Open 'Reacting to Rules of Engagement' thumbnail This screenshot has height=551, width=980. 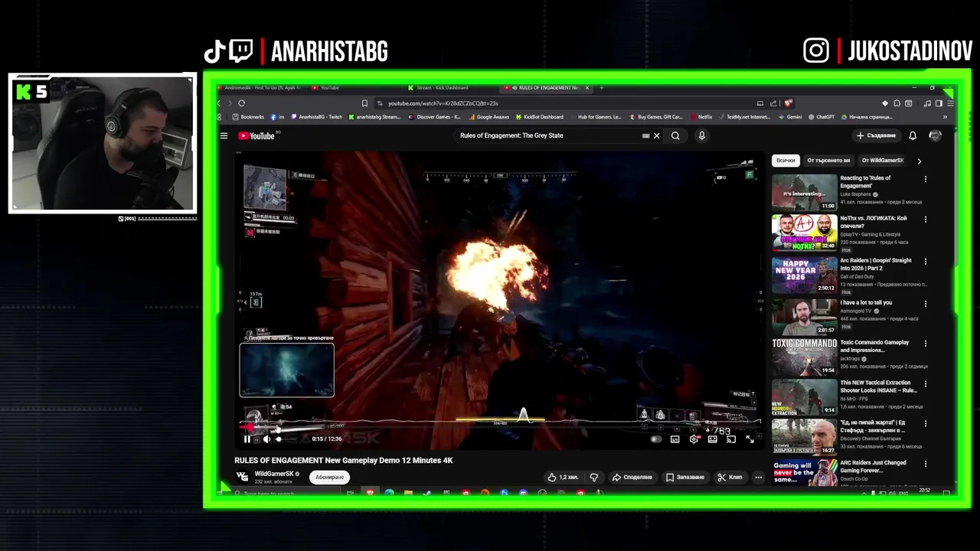pyautogui.click(x=805, y=192)
